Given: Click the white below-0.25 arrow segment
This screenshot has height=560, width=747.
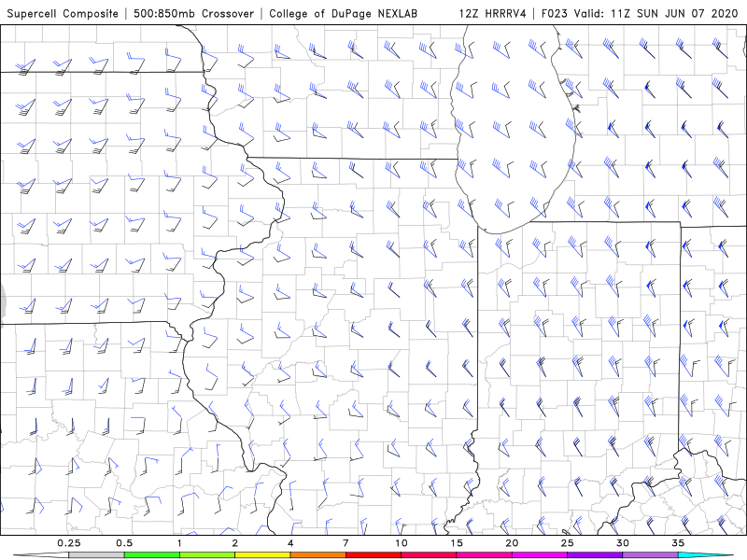Looking at the screenshot, I should (x=41, y=555).
